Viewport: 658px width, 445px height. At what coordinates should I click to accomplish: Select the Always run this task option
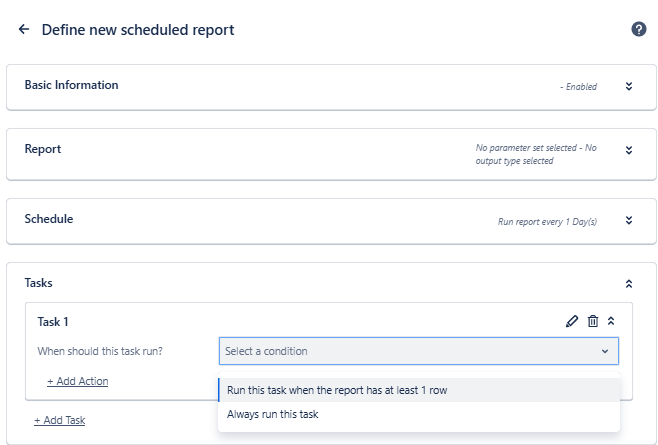point(273,414)
